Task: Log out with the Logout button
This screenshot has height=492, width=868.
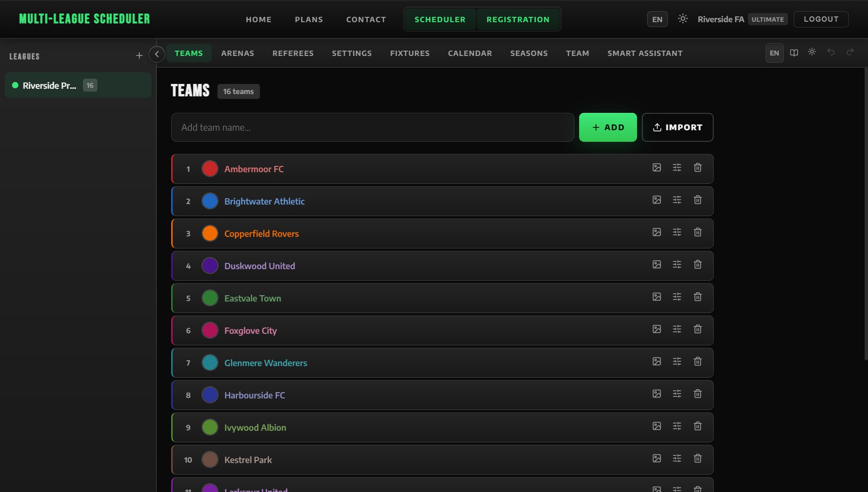Action: [x=821, y=19]
